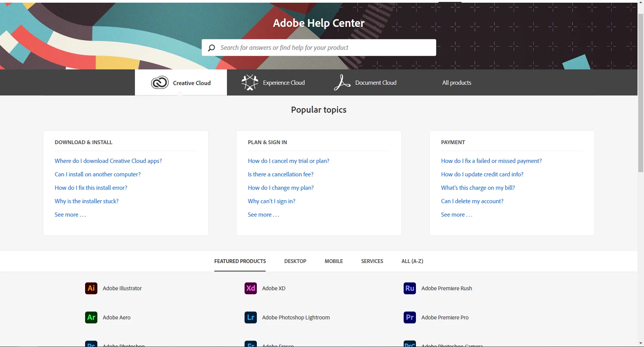
Task: Click the scrollbar down arrow
Action: [641, 343]
